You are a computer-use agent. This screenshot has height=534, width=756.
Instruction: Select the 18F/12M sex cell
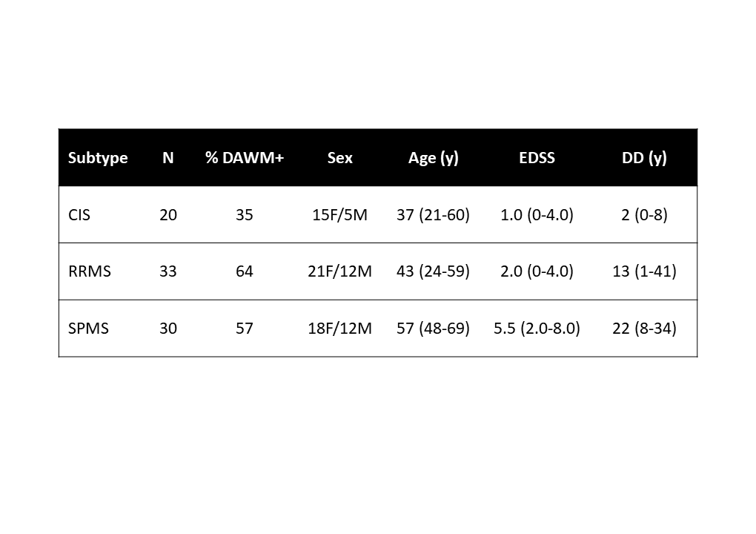pos(340,328)
